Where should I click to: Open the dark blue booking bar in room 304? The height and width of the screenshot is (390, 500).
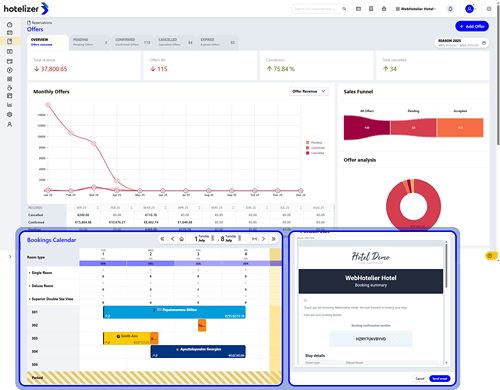198,352
